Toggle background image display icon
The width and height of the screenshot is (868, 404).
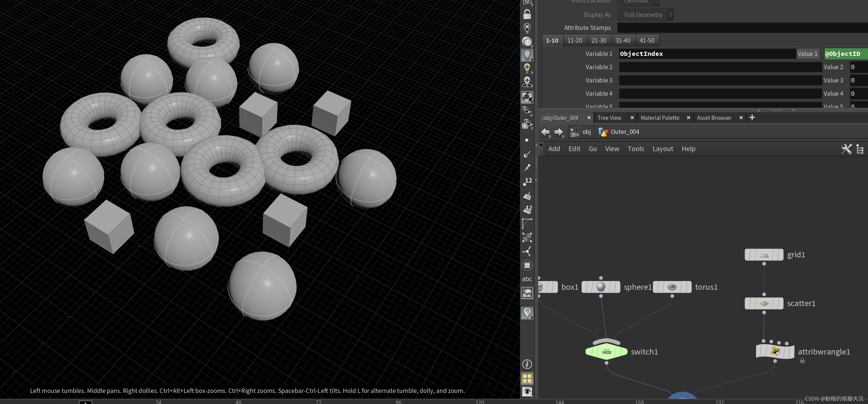click(x=527, y=293)
